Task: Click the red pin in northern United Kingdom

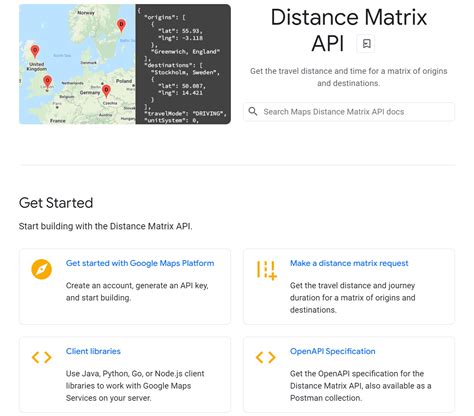Action: pos(35,52)
